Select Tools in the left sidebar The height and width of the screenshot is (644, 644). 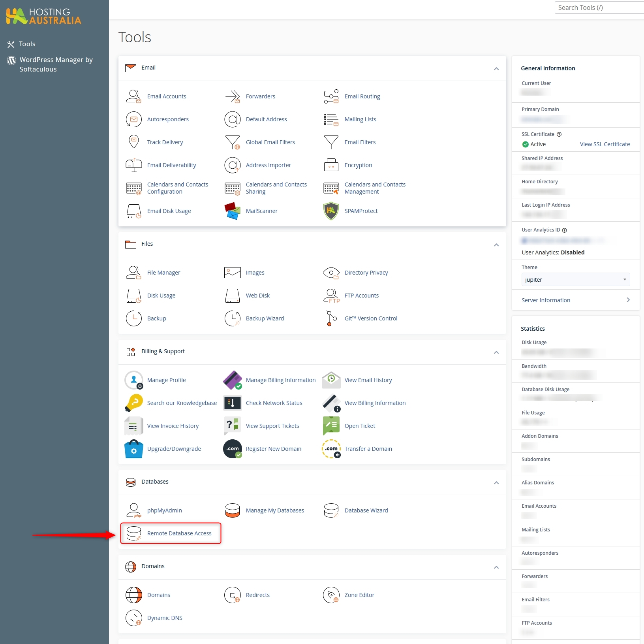(x=27, y=44)
